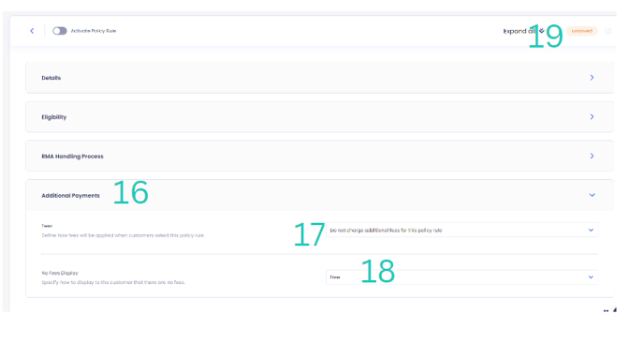This screenshot has width=644, height=343.
Task: Expand the Details section header
Action: click(319, 78)
